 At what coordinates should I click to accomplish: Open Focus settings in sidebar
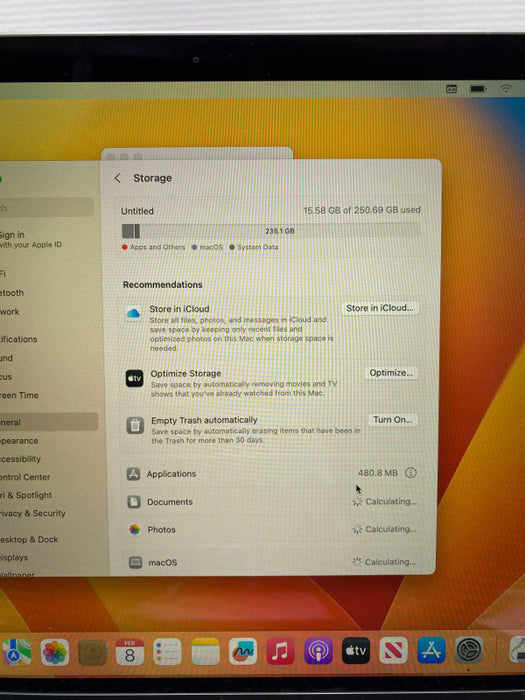point(6,377)
